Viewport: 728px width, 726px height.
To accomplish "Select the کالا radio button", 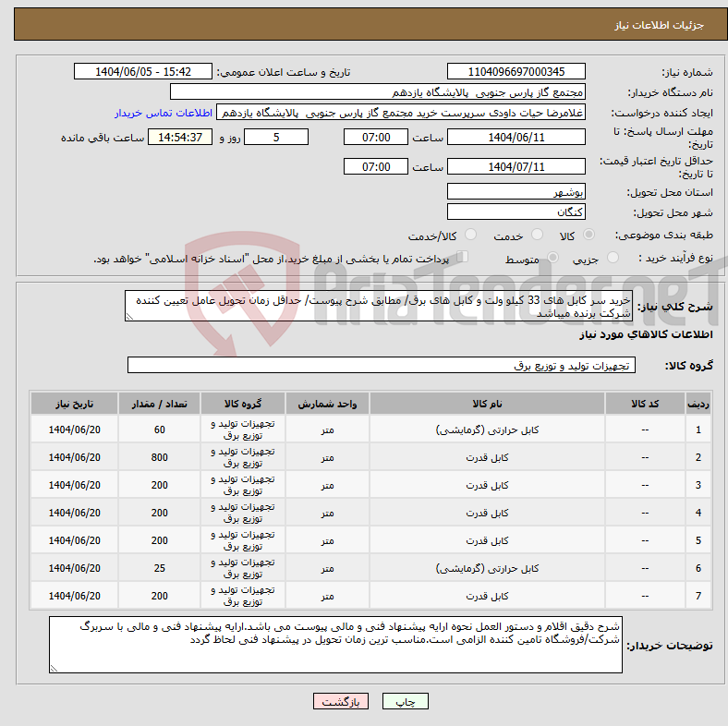I will pos(588,235).
